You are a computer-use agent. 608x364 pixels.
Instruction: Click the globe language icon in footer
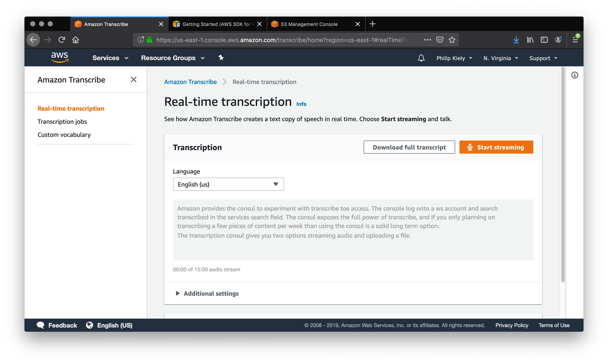point(89,325)
